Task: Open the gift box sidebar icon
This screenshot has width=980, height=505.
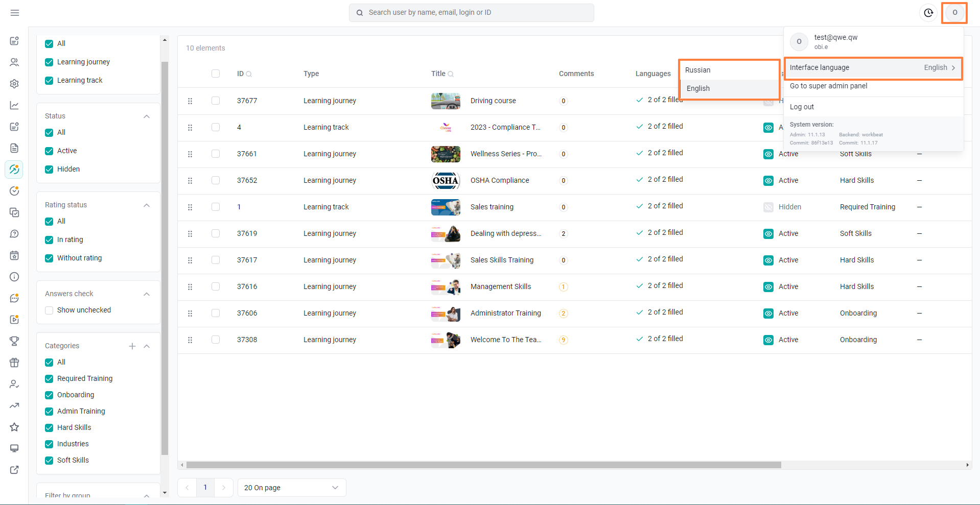Action: point(14,363)
